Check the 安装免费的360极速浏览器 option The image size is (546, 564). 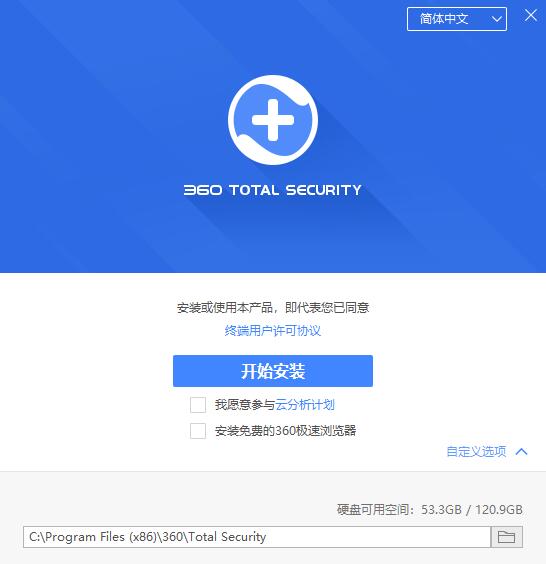point(198,431)
